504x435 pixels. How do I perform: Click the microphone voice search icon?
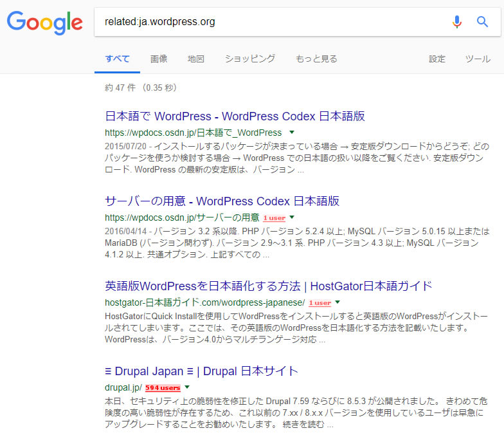[x=457, y=22]
